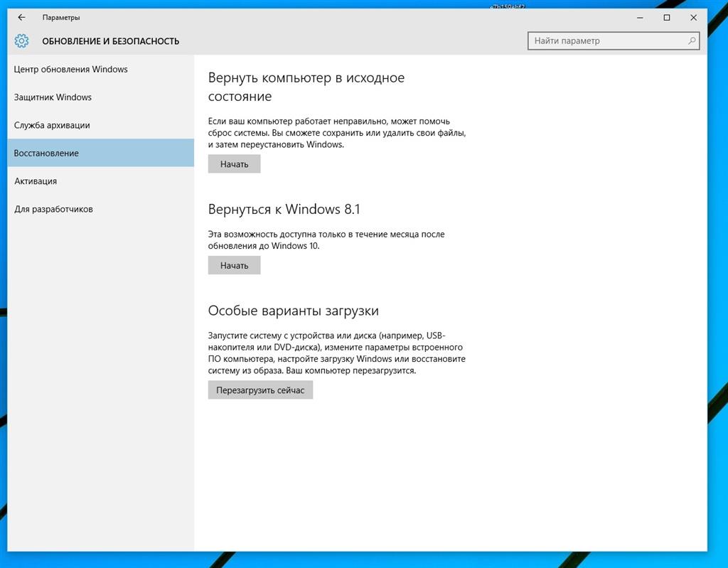Select Восстановление sidebar item
The width and height of the screenshot is (728, 568).
[x=101, y=153]
